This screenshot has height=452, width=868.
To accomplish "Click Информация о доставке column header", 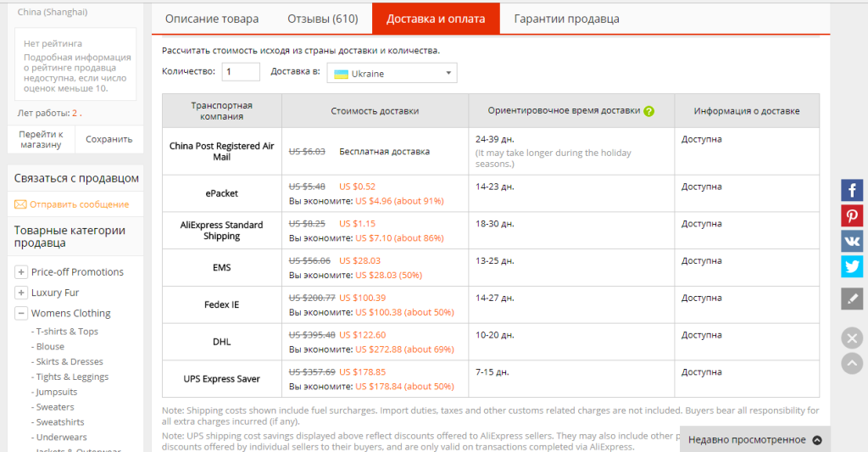I will [x=747, y=111].
